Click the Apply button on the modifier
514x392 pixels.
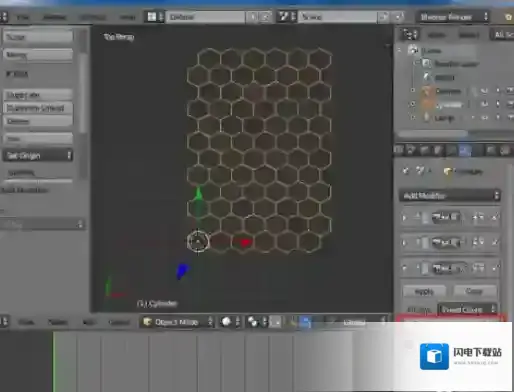(x=424, y=291)
